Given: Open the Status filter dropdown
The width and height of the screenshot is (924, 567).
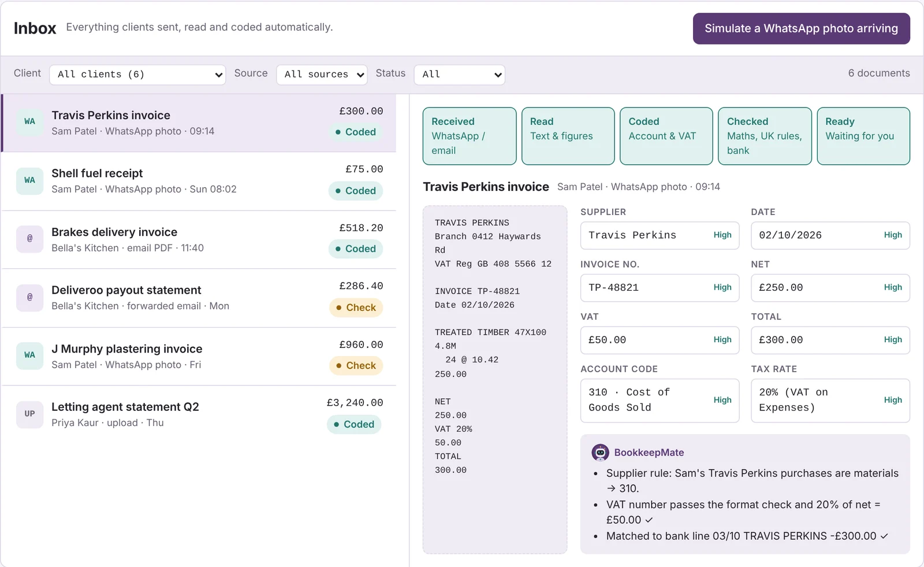Looking at the screenshot, I should click(460, 75).
